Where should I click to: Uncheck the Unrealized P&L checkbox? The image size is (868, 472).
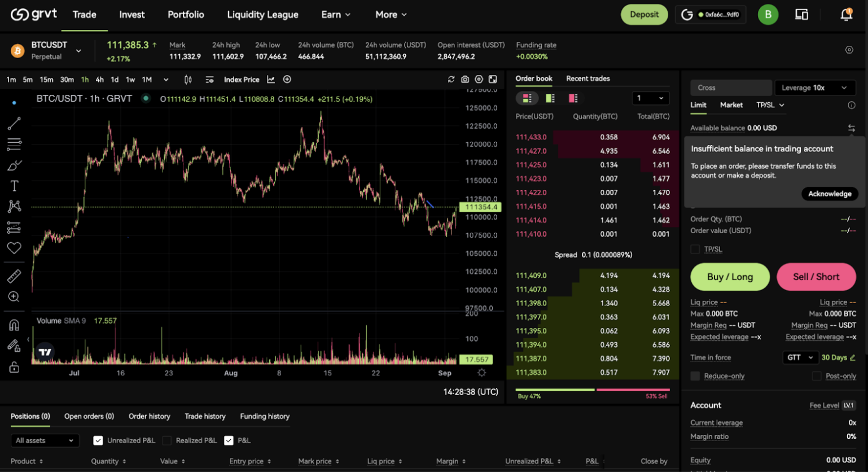pos(98,440)
